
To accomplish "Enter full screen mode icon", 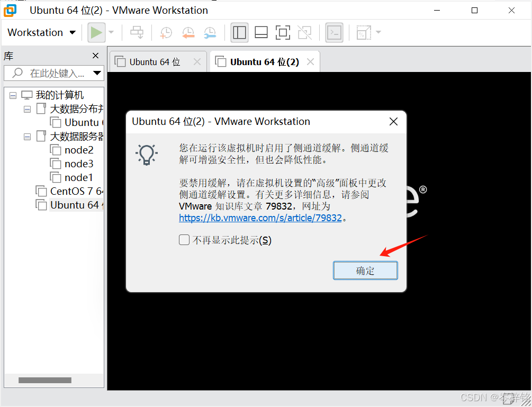I will pyautogui.click(x=283, y=33).
